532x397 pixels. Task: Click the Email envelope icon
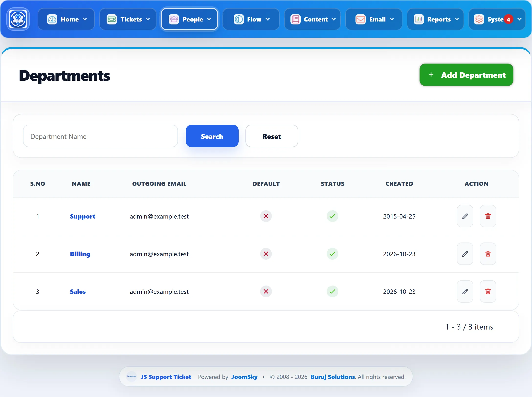pyautogui.click(x=360, y=19)
